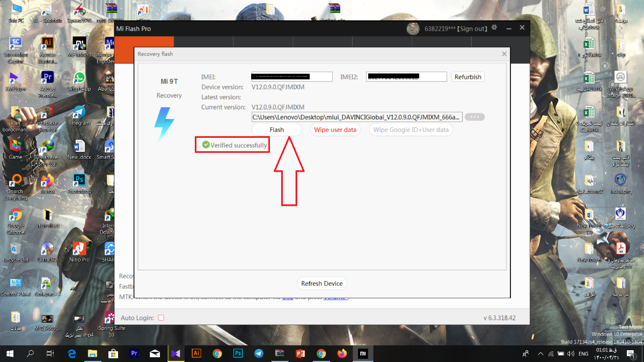
Task: Open UltraISO desktop shortcut
Action: [x=47, y=252]
